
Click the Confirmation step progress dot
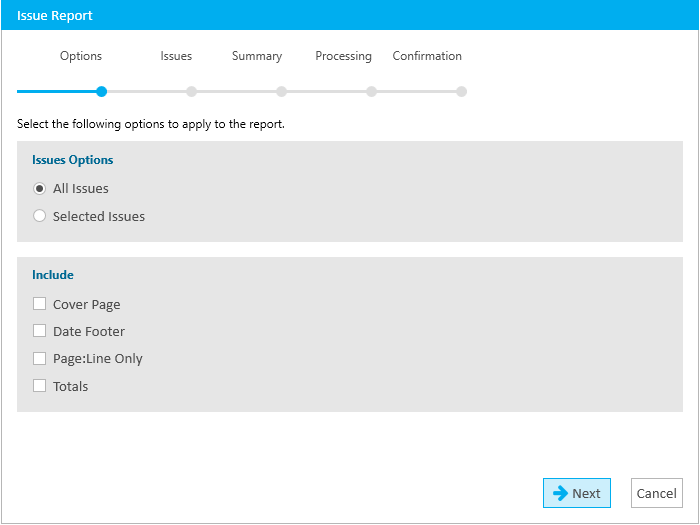pyautogui.click(x=462, y=92)
